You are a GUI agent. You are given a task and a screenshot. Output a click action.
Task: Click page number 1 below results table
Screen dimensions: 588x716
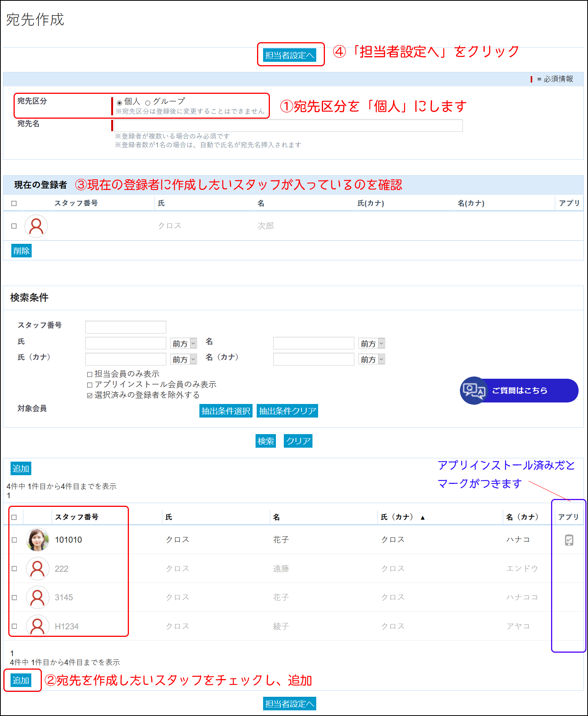coord(12,653)
